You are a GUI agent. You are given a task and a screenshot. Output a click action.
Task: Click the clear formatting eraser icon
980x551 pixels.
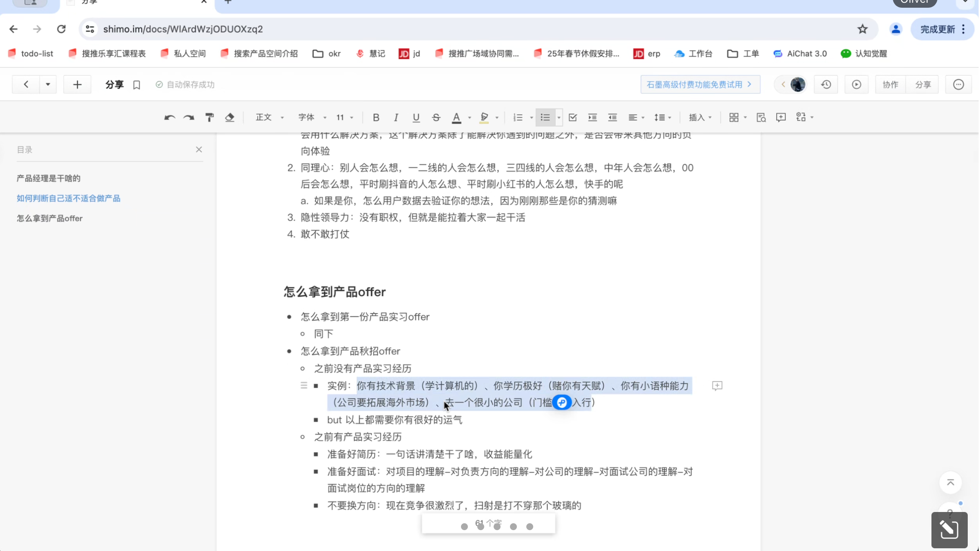230,117
